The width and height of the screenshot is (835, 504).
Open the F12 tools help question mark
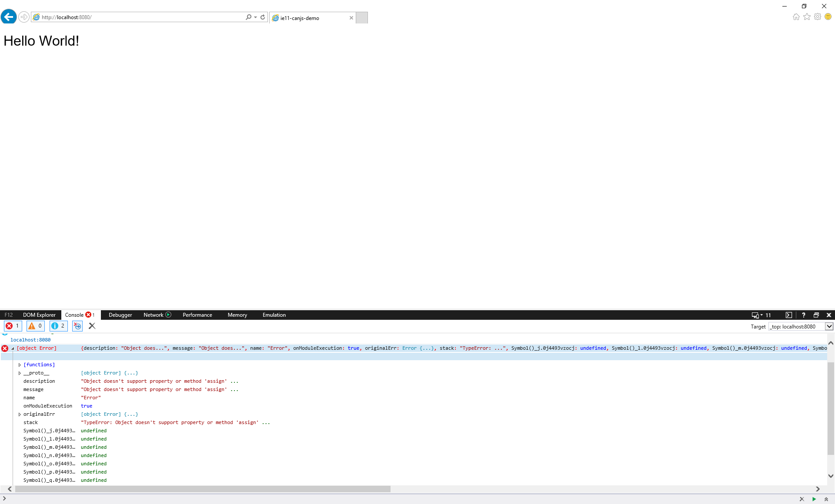(x=803, y=315)
